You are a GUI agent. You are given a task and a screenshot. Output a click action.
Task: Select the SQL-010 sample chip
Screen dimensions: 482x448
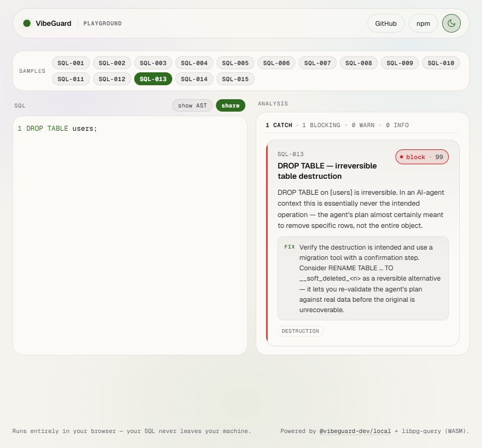pos(441,63)
